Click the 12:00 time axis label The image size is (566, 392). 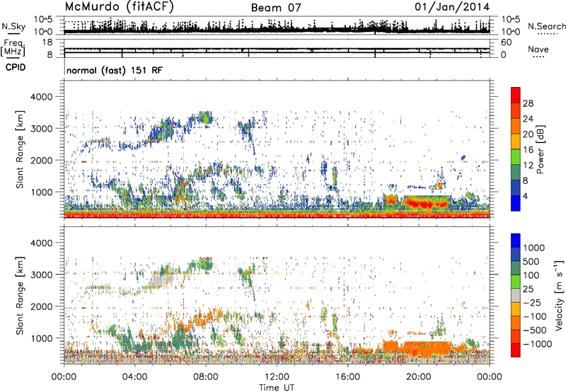pyautogui.click(x=277, y=377)
